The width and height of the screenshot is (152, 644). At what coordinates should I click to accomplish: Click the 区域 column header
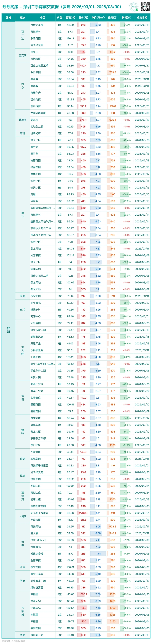[8, 17]
